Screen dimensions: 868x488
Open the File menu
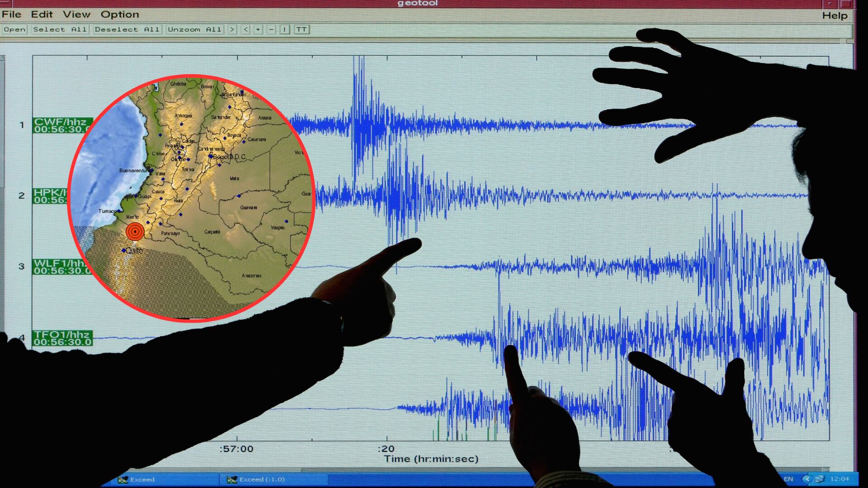click(11, 14)
